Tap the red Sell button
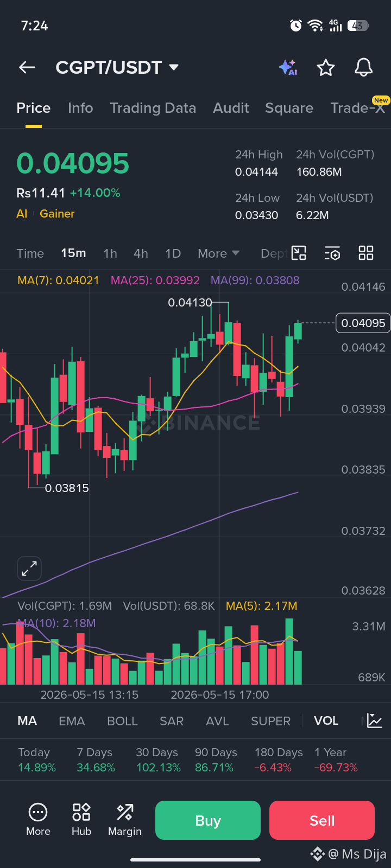 [x=322, y=820]
